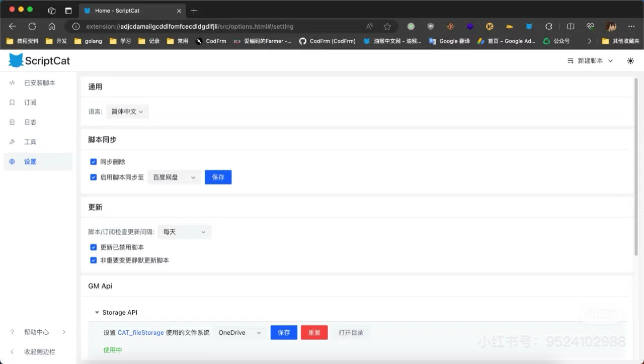This screenshot has width=644, height=364.
Task: Open the 常用 bookmark folder
Action: [178, 41]
